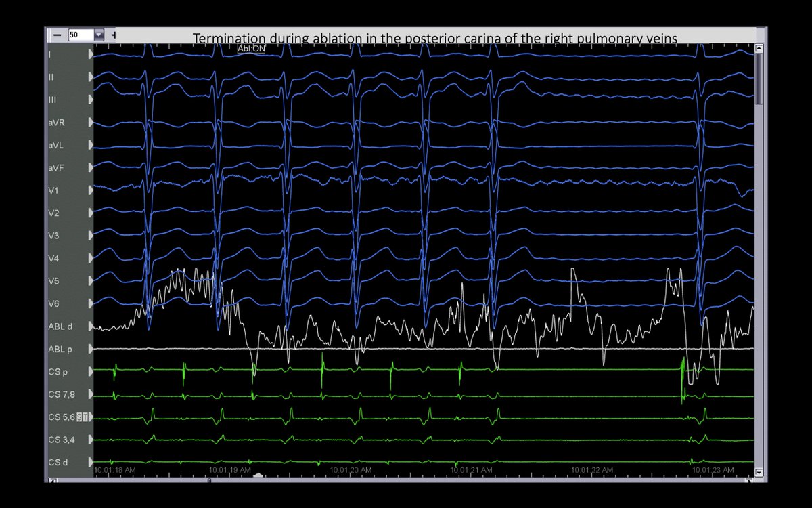
Task: Click the CS d channel arrow icon
Action: point(90,462)
